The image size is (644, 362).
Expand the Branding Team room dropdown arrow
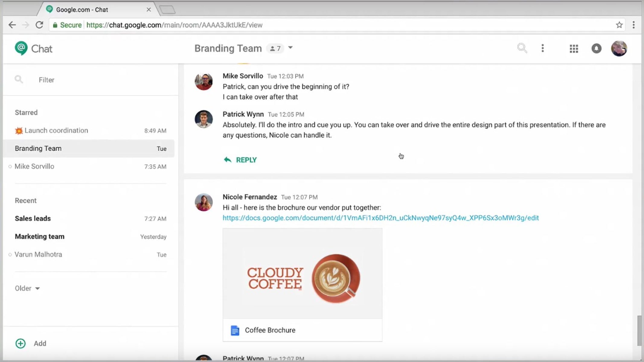[290, 48]
